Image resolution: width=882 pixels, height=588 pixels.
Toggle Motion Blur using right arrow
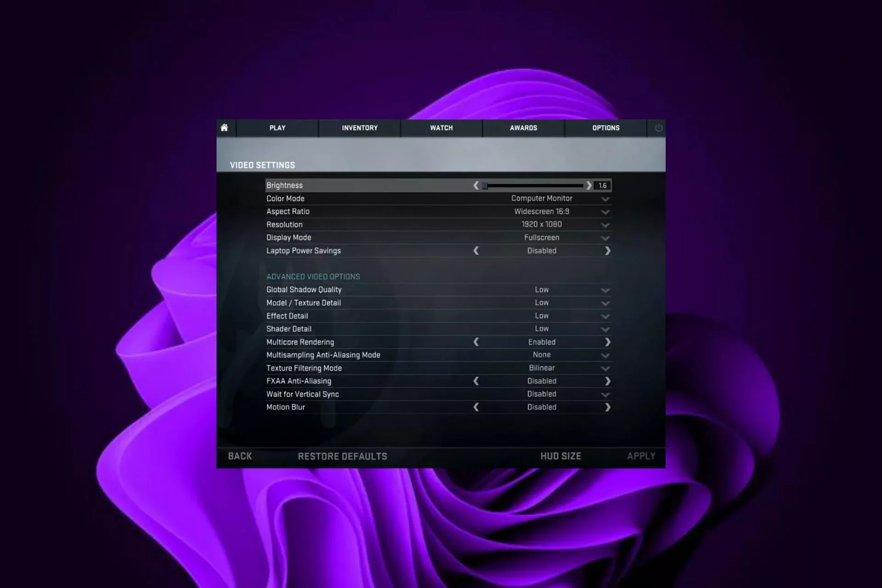(608, 407)
